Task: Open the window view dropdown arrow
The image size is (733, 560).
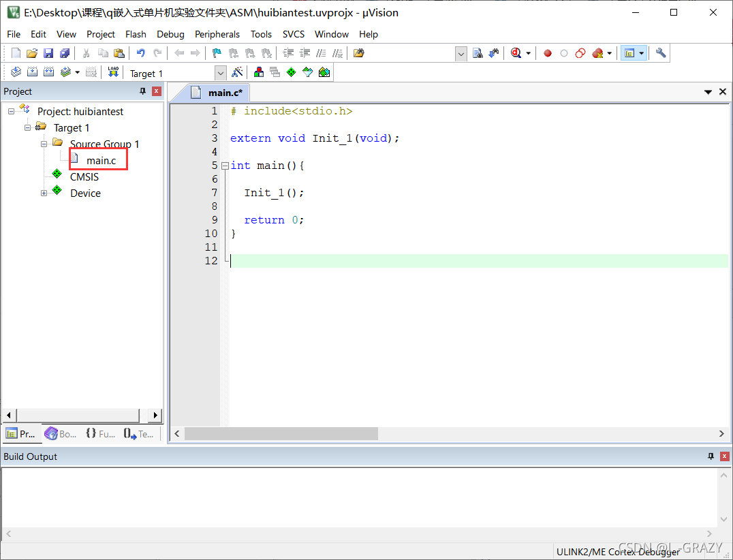Action: [642, 53]
